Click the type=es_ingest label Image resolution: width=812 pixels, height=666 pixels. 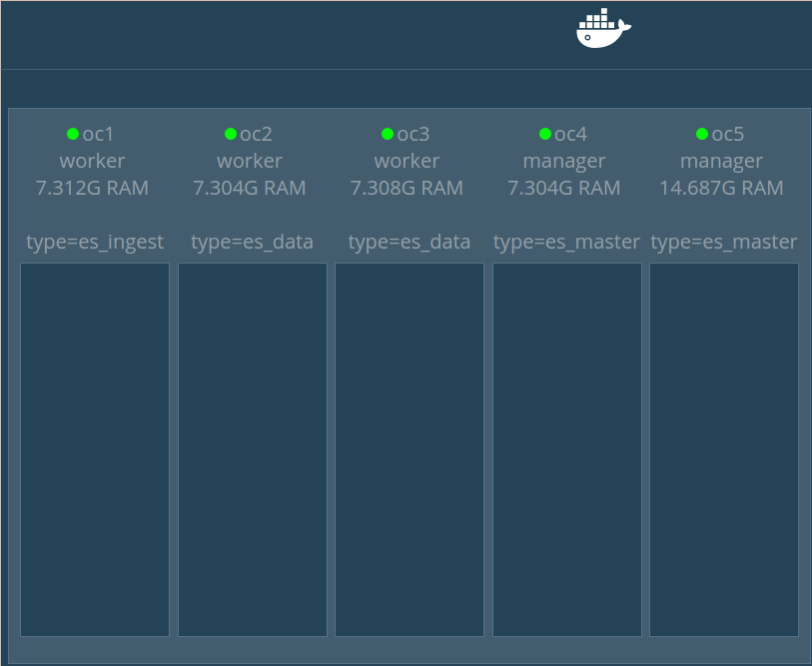click(x=95, y=242)
